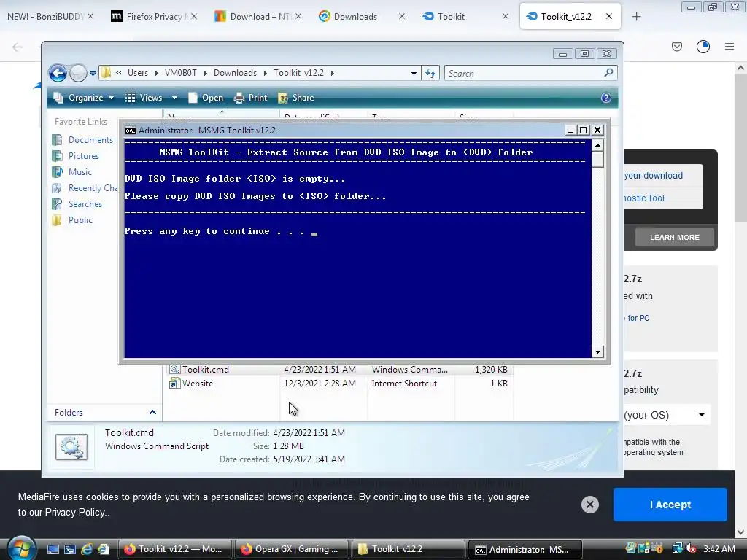
Task: Click the Explorer Search input field
Action: (x=524, y=74)
